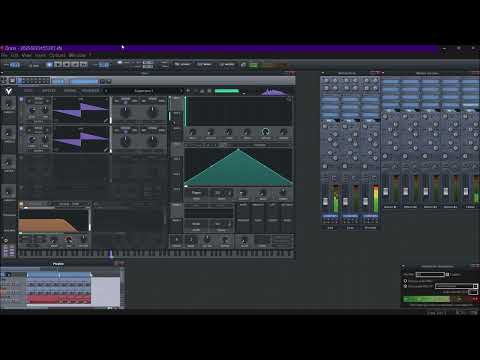The image size is (480, 360).
Task: Click the oscillator 2 level knob
Action: (x=33, y=139)
